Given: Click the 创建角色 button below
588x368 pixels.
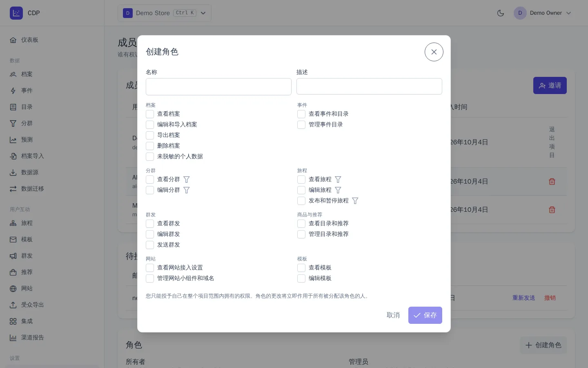Looking at the screenshot, I should (x=543, y=345).
